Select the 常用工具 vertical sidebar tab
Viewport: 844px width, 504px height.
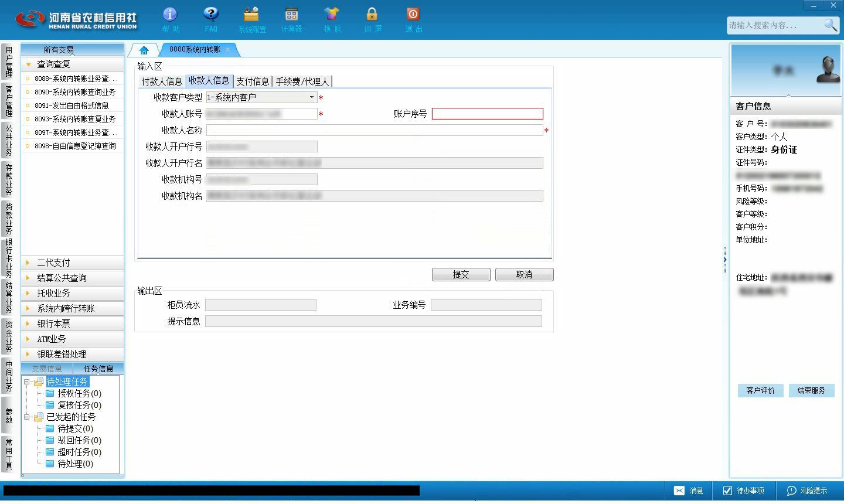click(9, 454)
